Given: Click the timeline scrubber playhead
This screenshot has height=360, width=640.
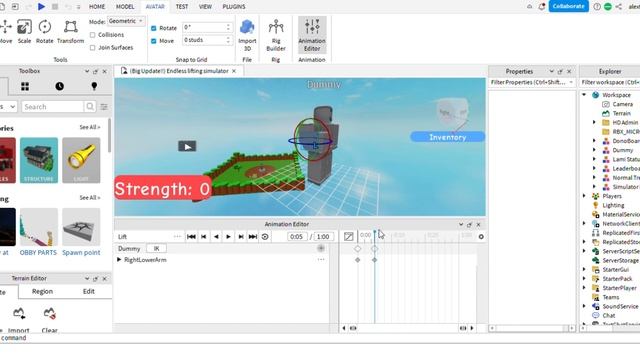Looking at the screenshot, I should pos(375,232).
